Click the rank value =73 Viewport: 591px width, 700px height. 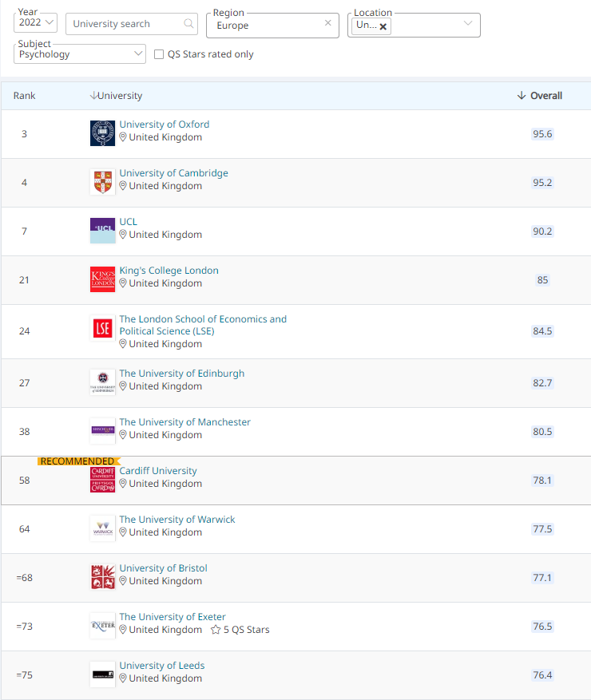tap(25, 627)
